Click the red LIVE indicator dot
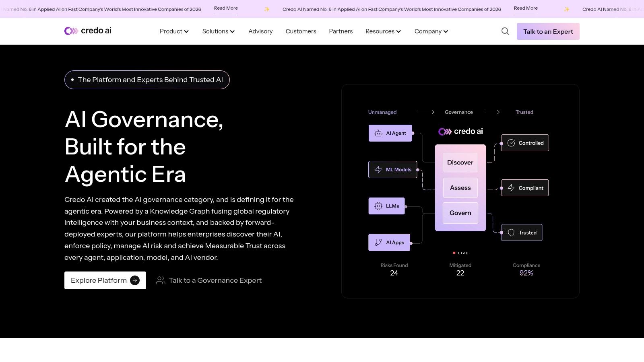The height and width of the screenshot is (362, 644). tap(454, 253)
